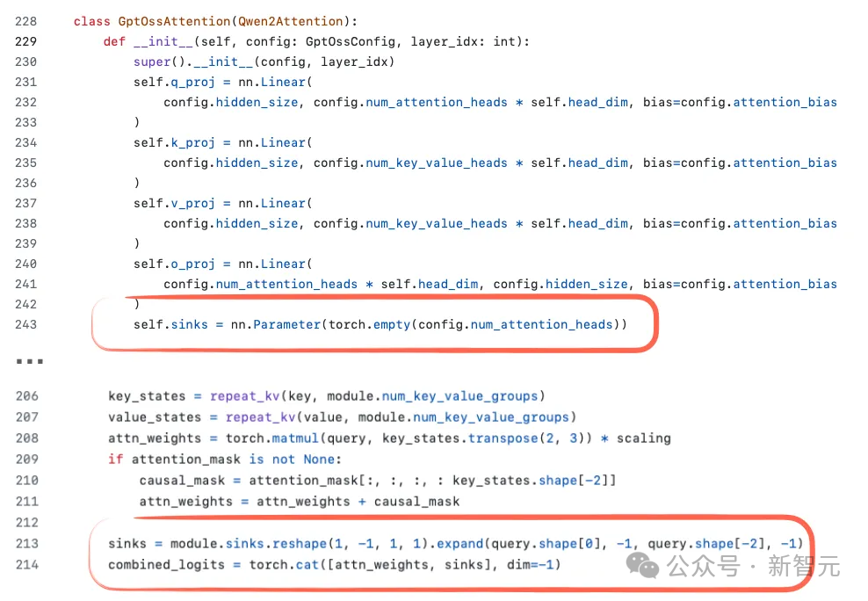Click line number 213

pos(27,543)
